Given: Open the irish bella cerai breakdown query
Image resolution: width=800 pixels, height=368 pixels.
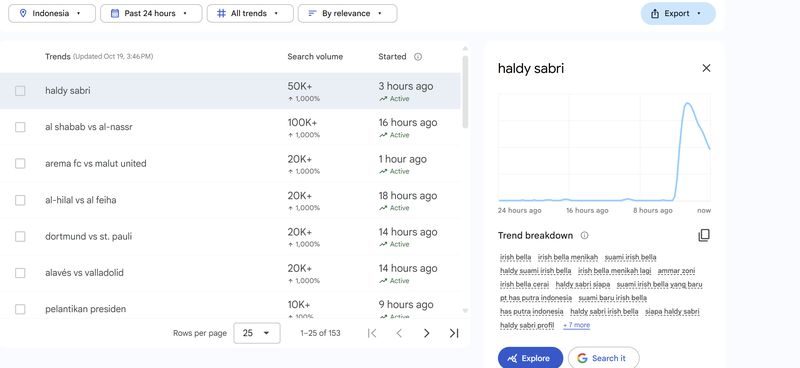Looking at the screenshot, I should 524,284.
